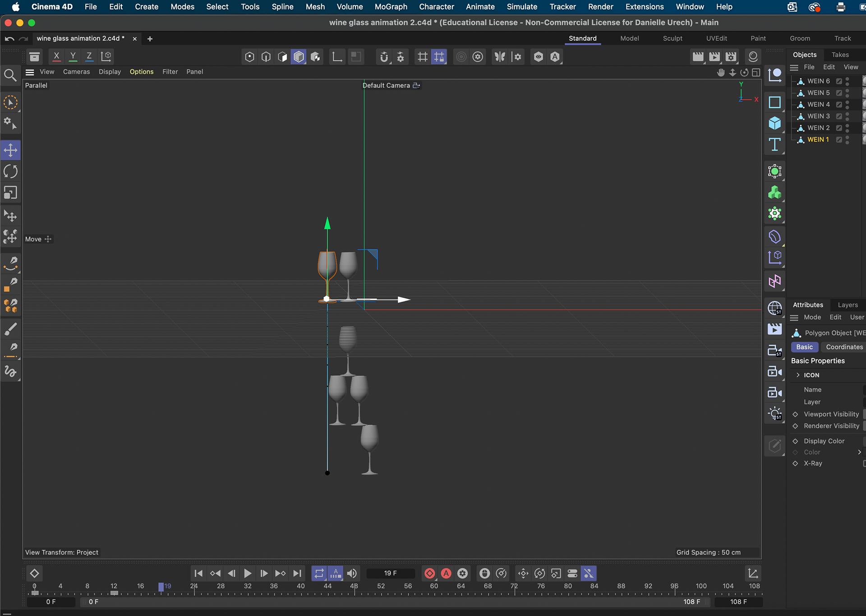This screenshot has height=616, width=866.
Task: Open the MoGraph menu
Action: click(391, 7)
